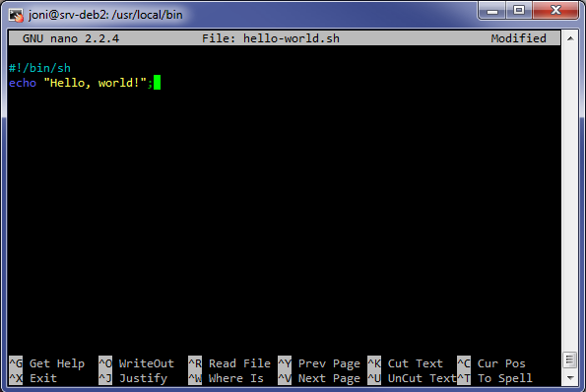The height and width of the screenshot is (392, 586).
Task: Click the PuTTY icon in title bar
Action: tap(17, 15)
